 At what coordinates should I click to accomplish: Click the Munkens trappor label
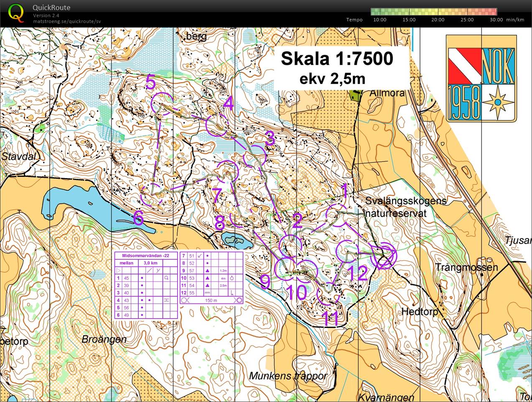[288, 376]
